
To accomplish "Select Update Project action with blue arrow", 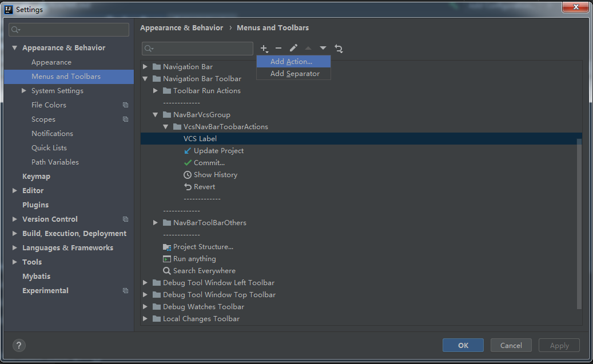I will 218,151.
